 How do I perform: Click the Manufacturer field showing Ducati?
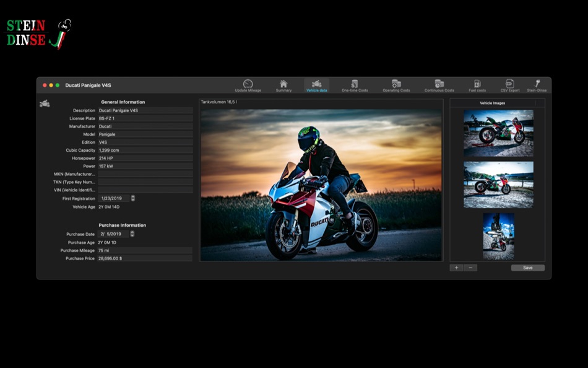pos(145,126)
